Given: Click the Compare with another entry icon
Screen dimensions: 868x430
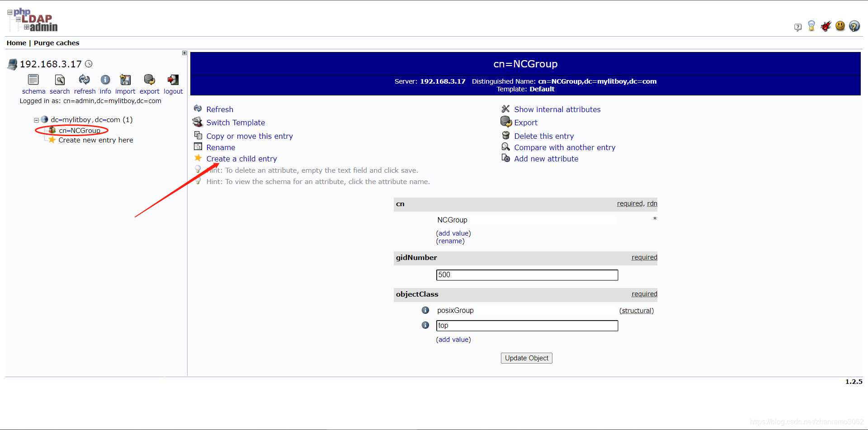Looking at the screenshot, I should (506, 146).
